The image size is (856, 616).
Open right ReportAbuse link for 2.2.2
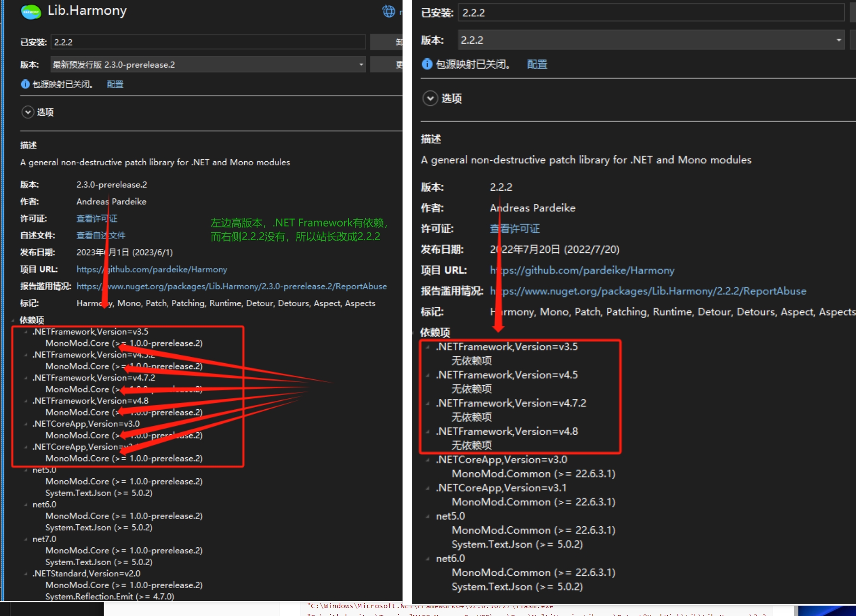(648, 291)
